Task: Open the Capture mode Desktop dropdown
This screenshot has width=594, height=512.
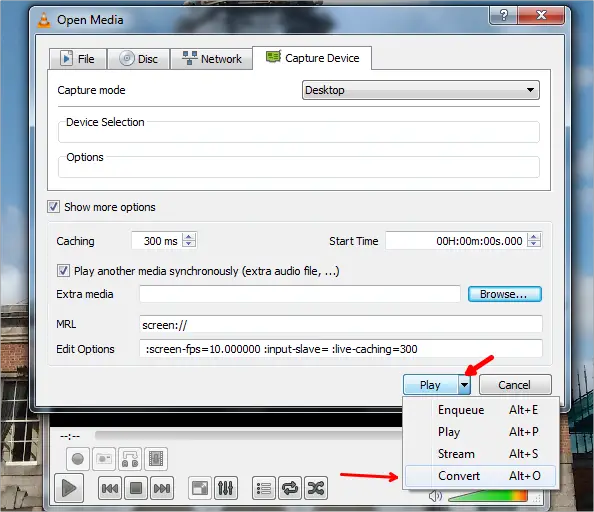Action: tap(420, 90)
